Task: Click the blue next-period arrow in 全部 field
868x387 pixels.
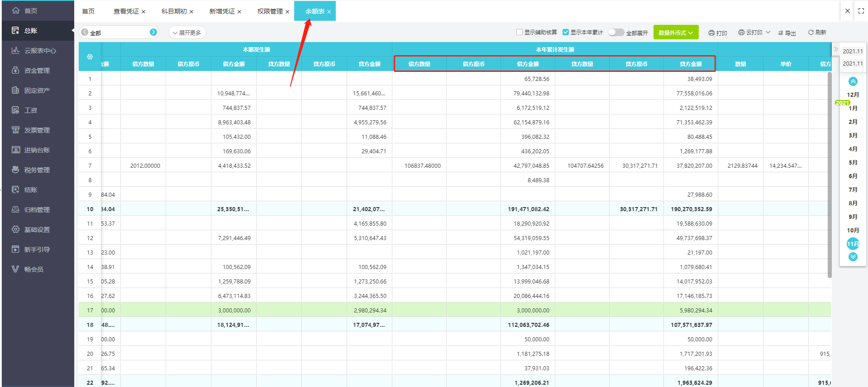Action: pyautogui.click(x=153, y=32)
